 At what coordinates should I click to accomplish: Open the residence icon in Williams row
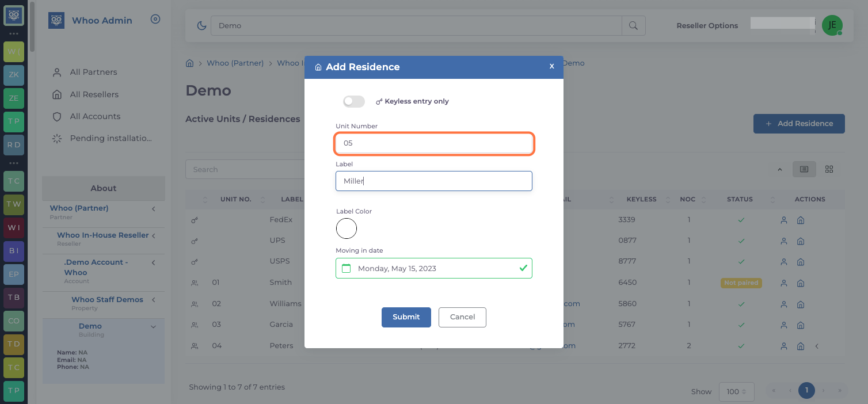click(x=800, y=304)
